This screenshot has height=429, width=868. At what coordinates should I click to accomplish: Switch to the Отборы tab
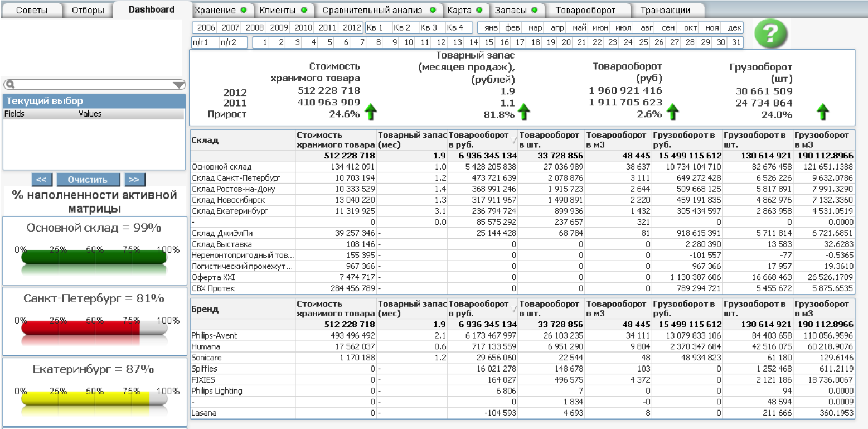(x=88, y=10)
